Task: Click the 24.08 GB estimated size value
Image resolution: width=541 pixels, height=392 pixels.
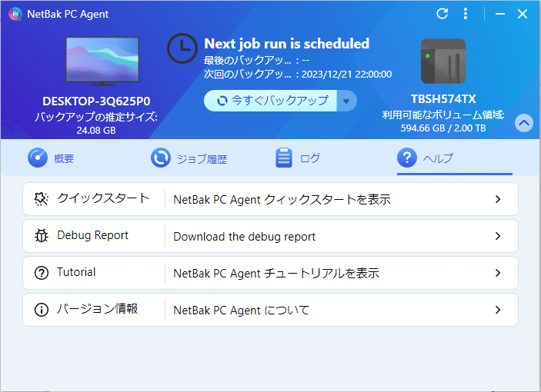Action: (x=96, y=131)
